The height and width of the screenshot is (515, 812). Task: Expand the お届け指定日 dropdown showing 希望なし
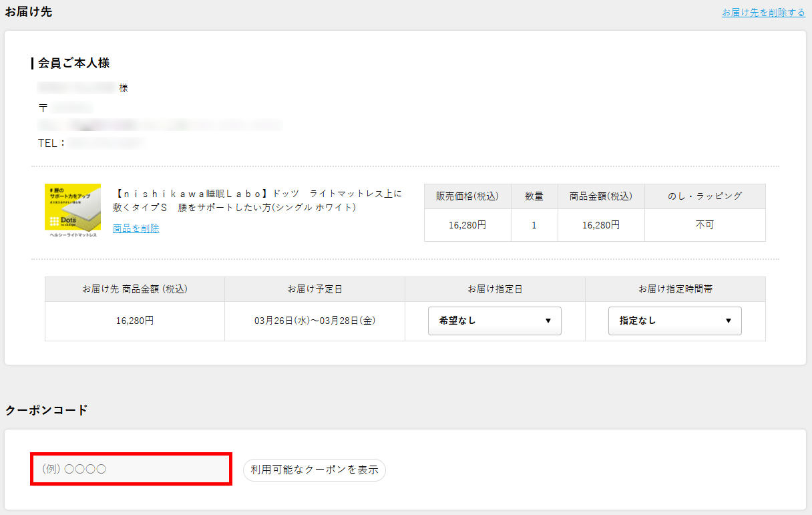pyautogui.click(x=494, y=321)
